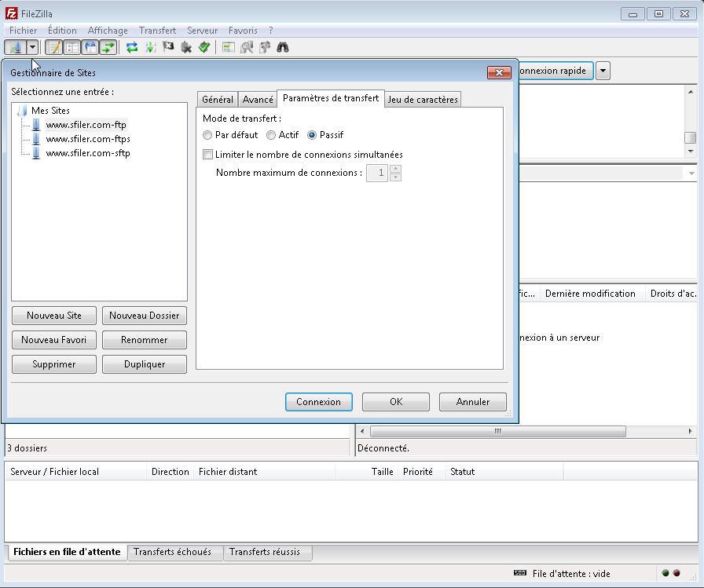Click reconnect to last server icon
The height and width of the screenshot is (588, 704).
tap(204, 46)
